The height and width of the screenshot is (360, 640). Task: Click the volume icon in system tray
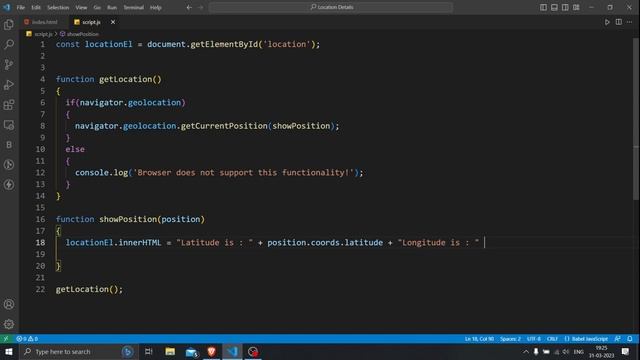[566, 351]
